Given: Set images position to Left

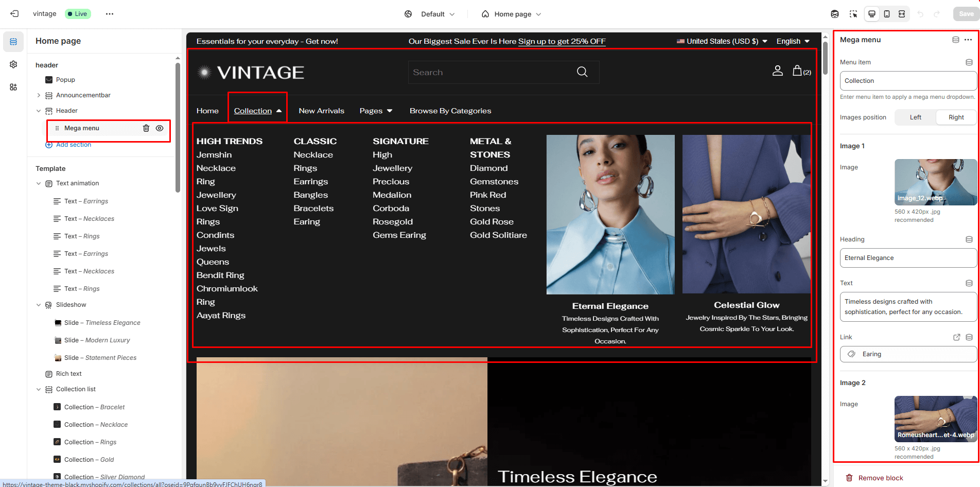Looking at the screenshot, I should [915, 117].
